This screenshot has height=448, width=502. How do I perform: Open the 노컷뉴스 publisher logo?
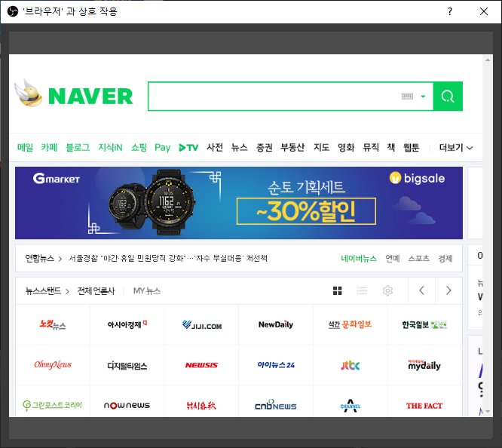(53, 324)
